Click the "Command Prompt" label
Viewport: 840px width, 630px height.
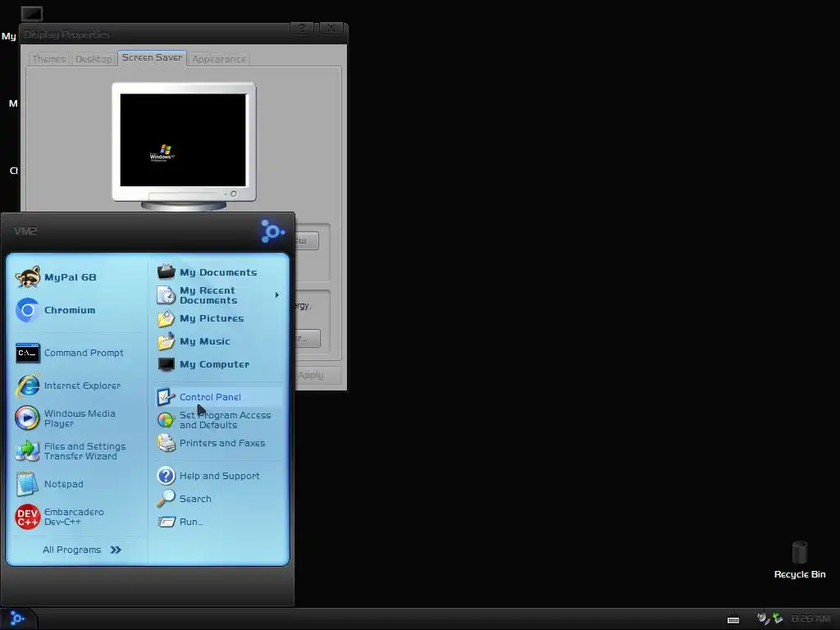(x=84, y=353)
